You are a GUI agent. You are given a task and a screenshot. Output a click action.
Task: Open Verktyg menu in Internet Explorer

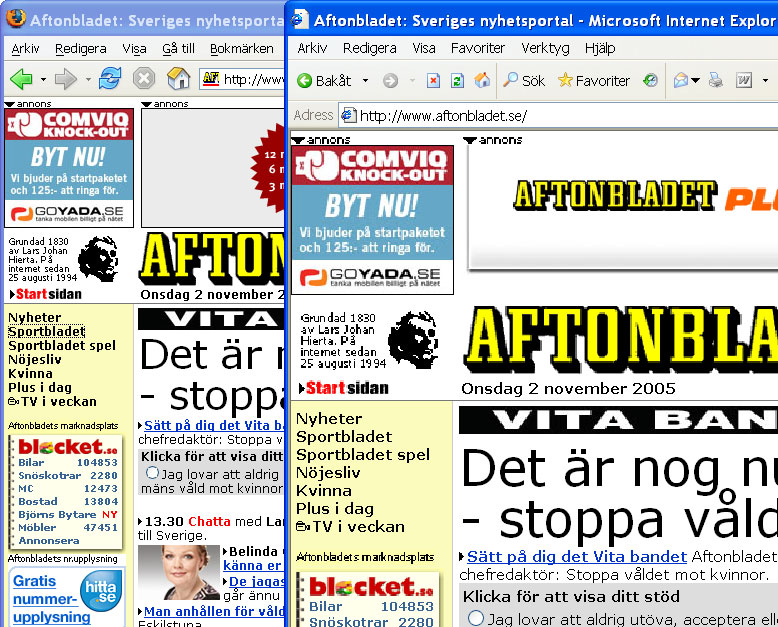545,48
